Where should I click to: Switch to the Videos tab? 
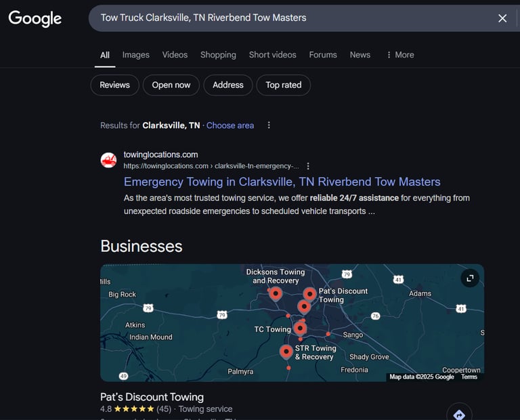(175, 55)
